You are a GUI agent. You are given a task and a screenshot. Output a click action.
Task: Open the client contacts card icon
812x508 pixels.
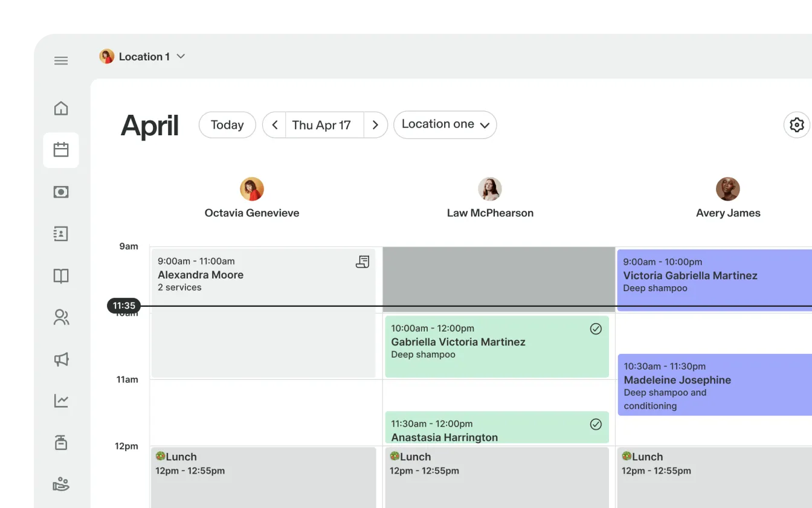60,234
